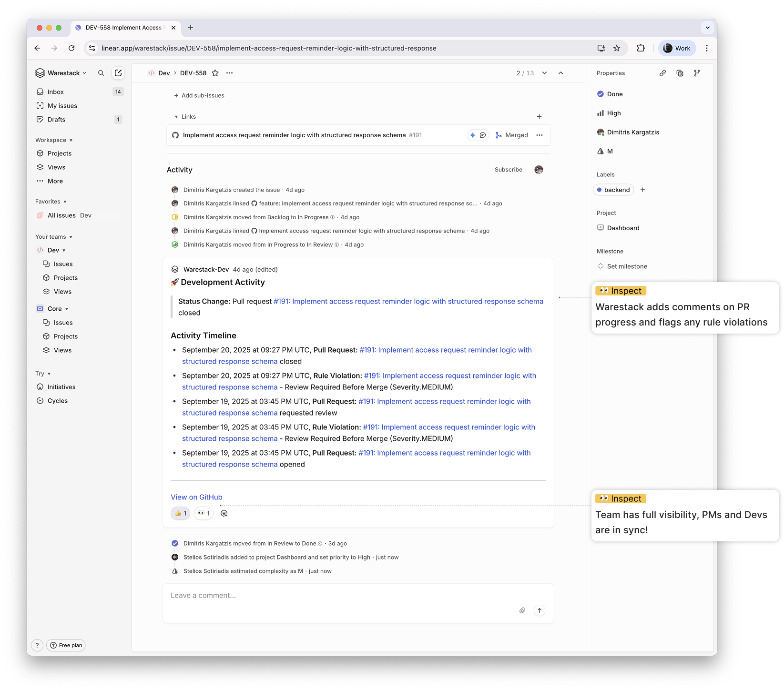
Task: Add a reaction with the emoji icon
Action: 224,513
